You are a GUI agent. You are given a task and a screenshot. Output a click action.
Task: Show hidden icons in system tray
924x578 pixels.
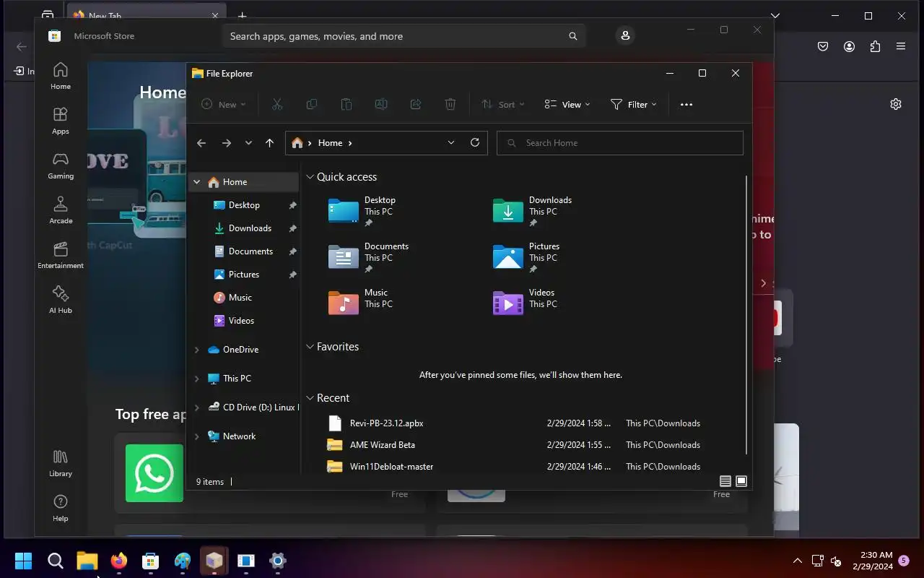click(798, 561)
